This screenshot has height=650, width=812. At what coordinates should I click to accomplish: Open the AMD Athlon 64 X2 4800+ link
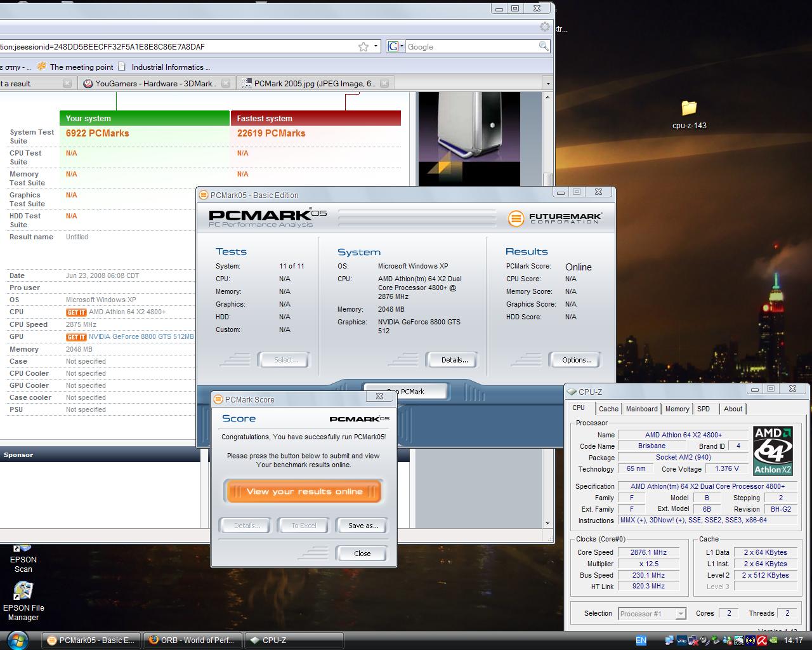(x=128, y=312)
